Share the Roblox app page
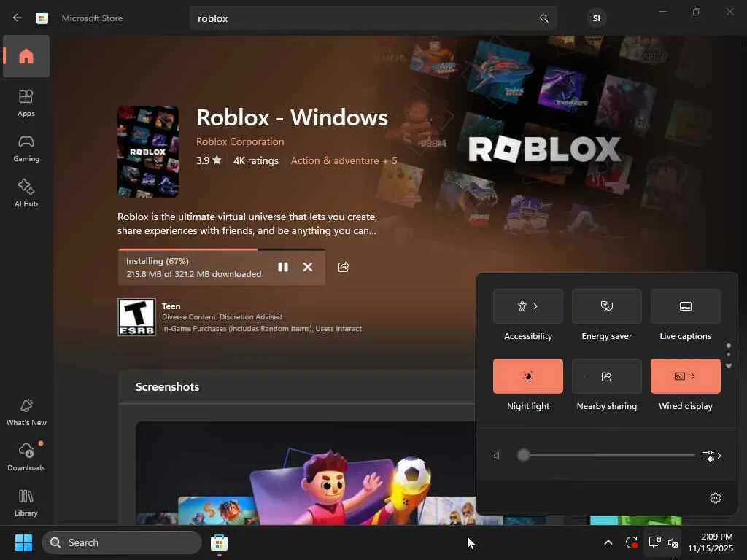Screen dimensions: 747x560 344,267
